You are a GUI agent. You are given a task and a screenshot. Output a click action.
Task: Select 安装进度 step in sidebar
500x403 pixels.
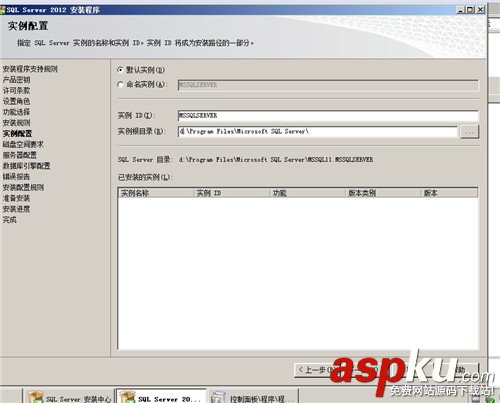[x=16, y=209]
